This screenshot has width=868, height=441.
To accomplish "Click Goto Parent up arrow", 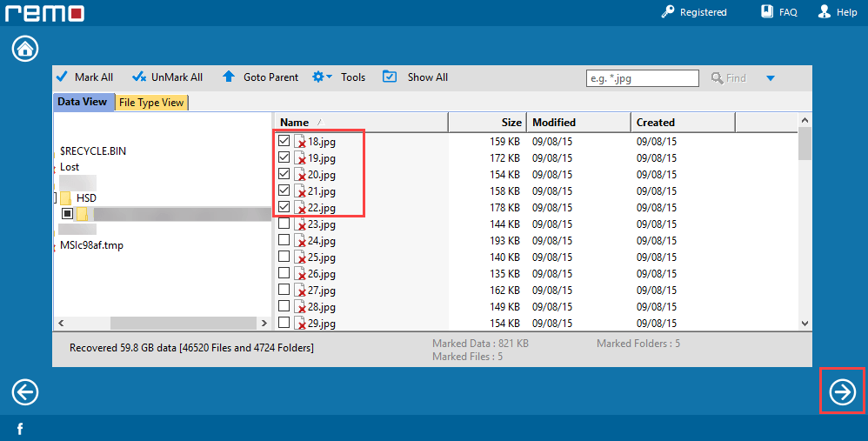I will [229, 77].
